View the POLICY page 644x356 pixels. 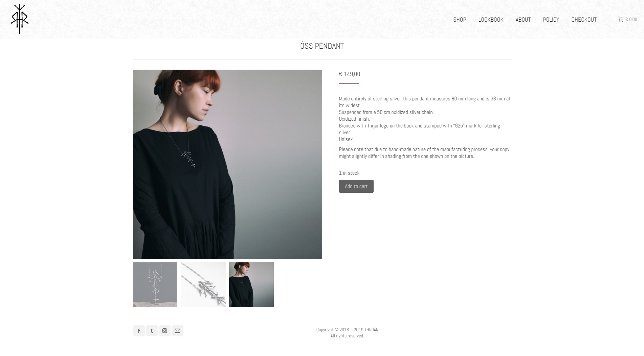tap(551, 20)
